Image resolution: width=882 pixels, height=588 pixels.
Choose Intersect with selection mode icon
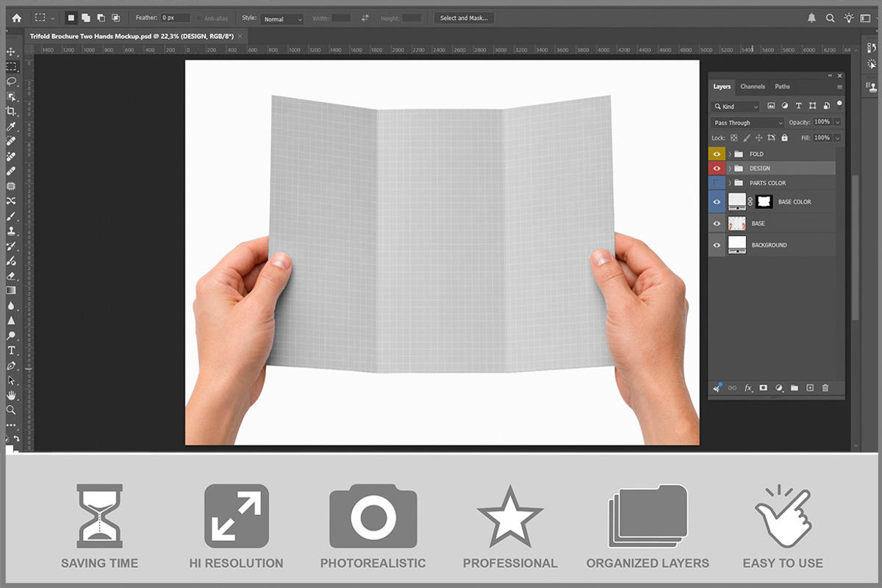tap(115, 18)
